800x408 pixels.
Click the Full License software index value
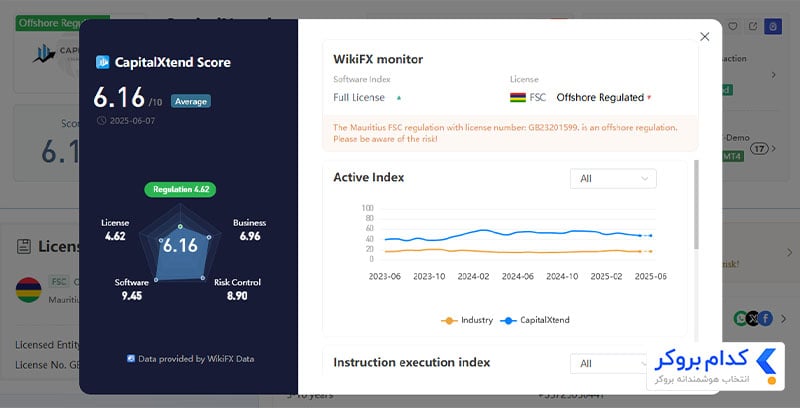[x=359, y=97]
